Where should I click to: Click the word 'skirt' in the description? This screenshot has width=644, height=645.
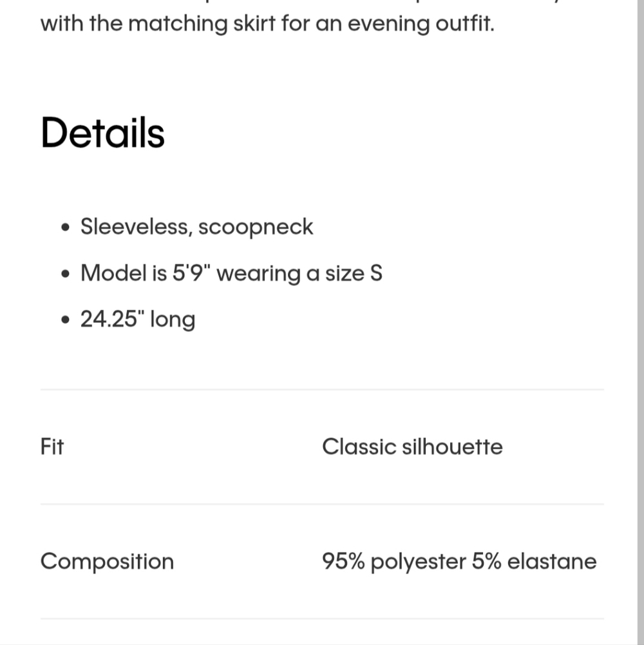click(x=254, y=23)
